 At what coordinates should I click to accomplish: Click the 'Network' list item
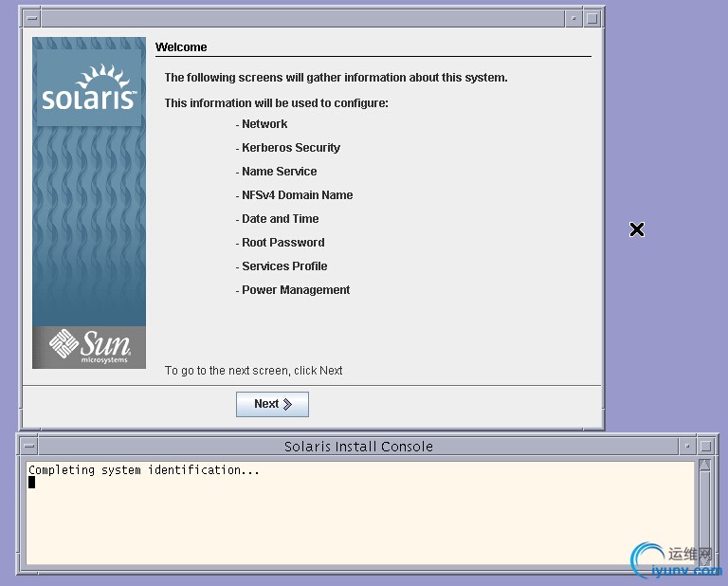coord(264,124)
